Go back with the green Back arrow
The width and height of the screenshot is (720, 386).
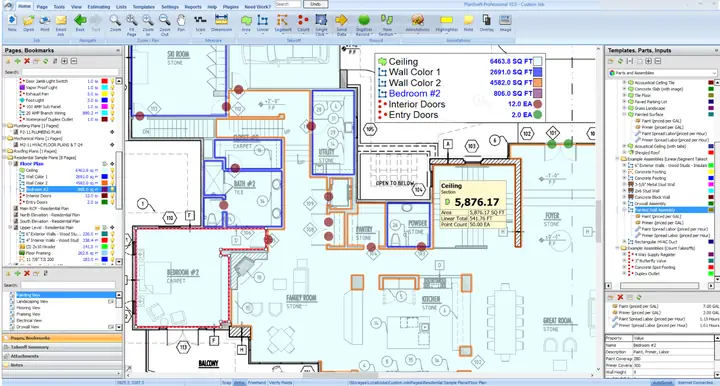(80, 23)
